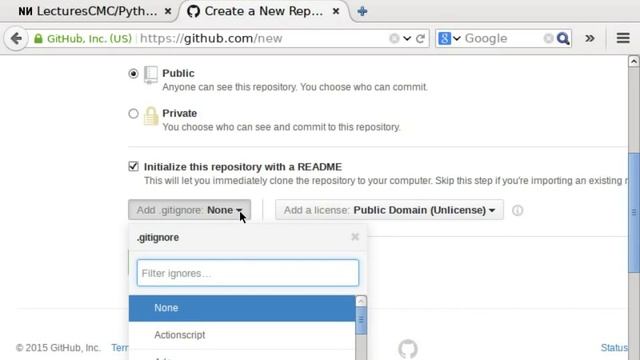
Task: Click the browser back arrow button
Action: (16, 38)
